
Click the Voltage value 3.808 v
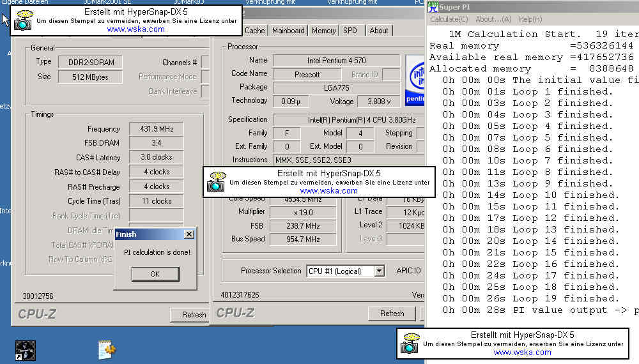pos(378,102)
